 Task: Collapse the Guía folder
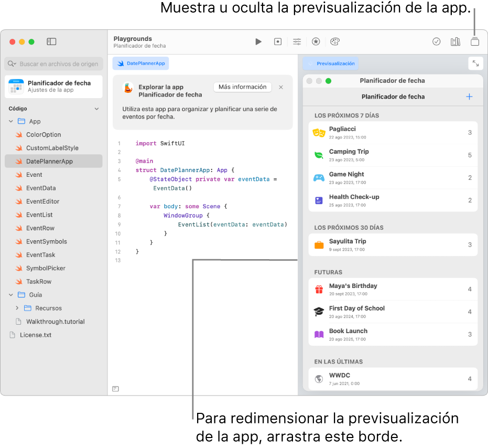pos(11,295)
